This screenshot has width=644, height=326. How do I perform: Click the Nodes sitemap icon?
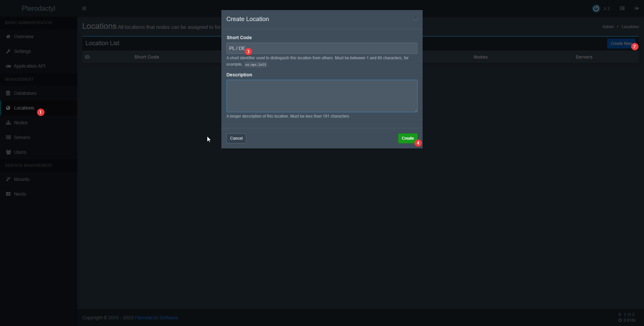(8, 123)
